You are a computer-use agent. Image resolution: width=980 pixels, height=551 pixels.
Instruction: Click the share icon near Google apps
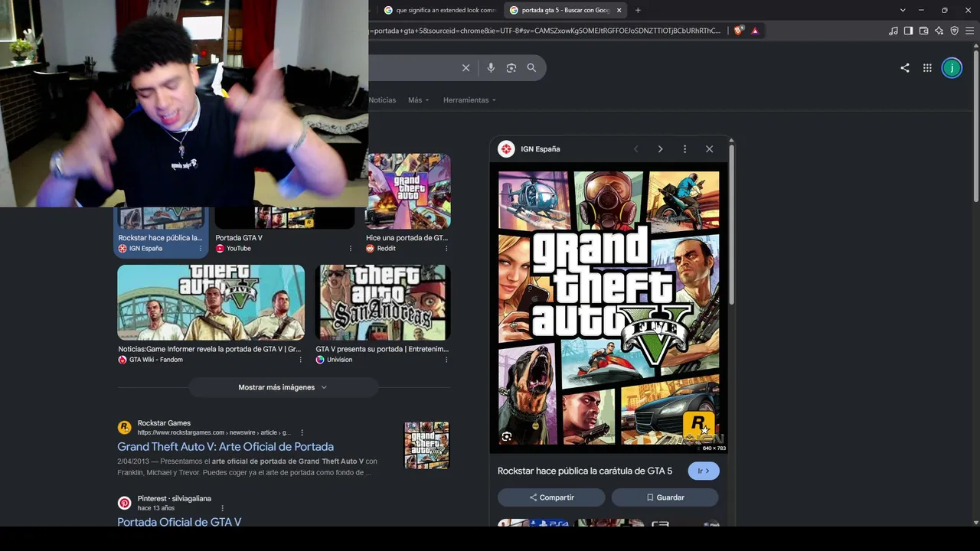tap(905, 68)
